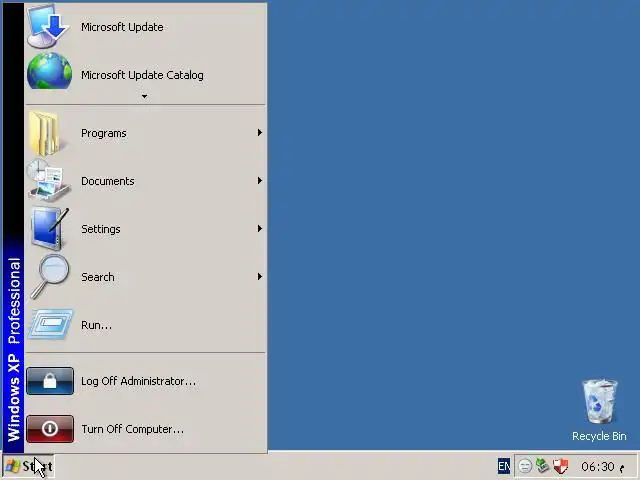Select Run... from the Start menu

pos(146,325)
